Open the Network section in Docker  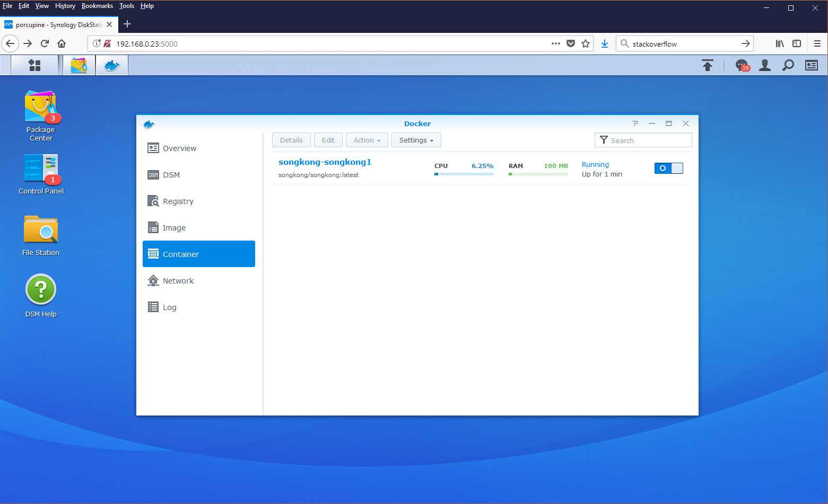click(x=199, y=280)
